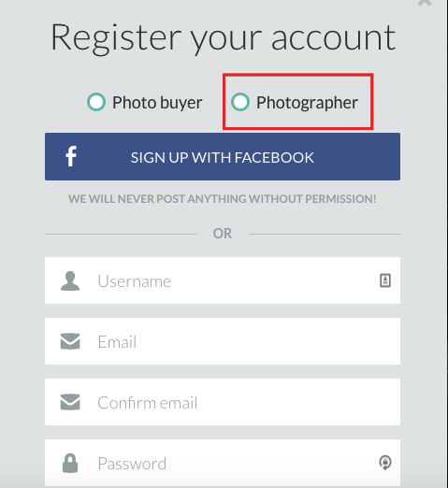Click the padlock icon in Password field
448x488 pixels.
[70, 463]
